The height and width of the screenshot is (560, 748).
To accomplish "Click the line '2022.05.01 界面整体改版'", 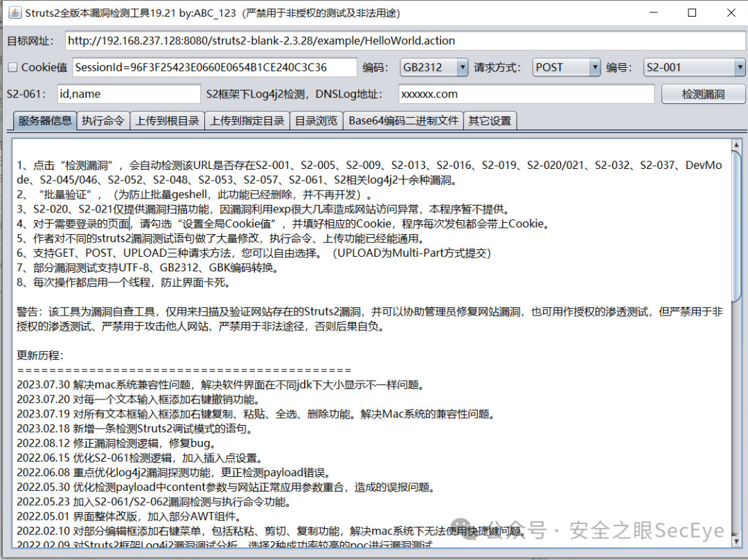I will click(x=130, y=516).
